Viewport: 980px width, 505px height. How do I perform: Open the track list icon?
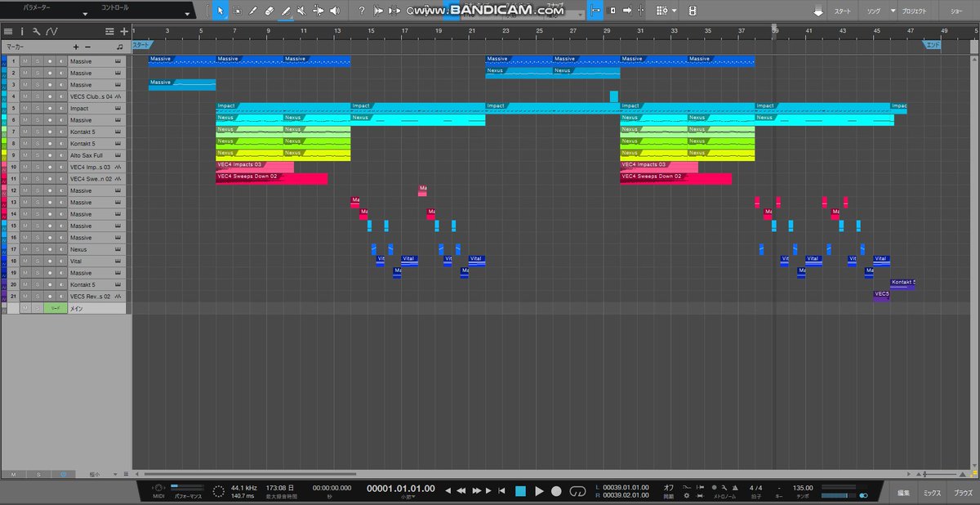pyautogui.click(x=9, y=31)
